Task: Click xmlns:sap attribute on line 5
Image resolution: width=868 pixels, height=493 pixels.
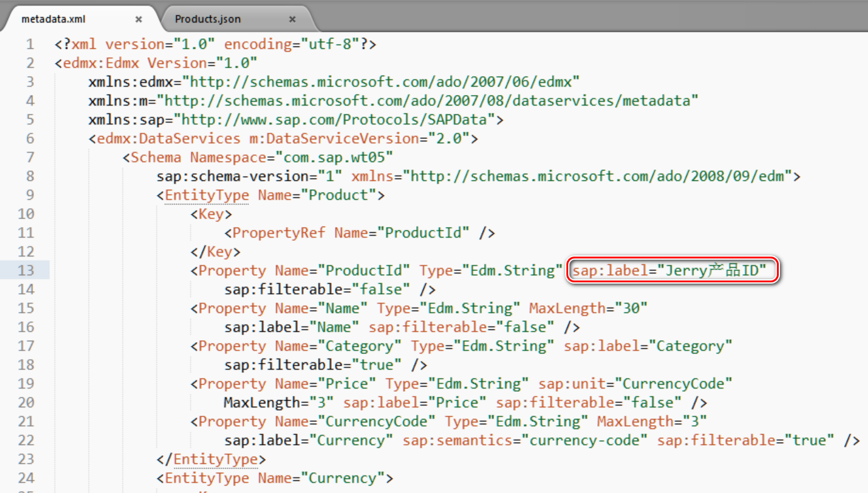Action: pyautogui.click(x=126, y=119)
